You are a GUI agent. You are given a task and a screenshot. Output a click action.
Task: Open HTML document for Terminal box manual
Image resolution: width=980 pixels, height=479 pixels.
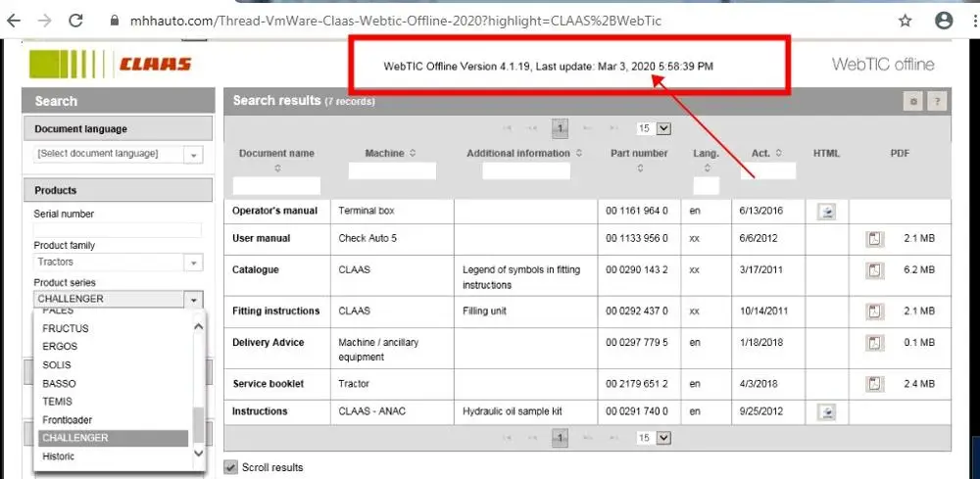click(x=827, y=212)
